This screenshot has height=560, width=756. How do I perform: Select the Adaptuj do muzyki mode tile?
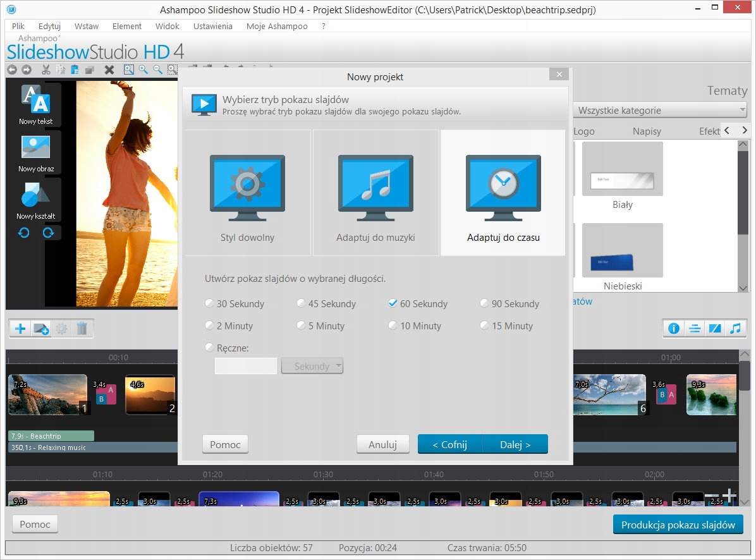375,192
